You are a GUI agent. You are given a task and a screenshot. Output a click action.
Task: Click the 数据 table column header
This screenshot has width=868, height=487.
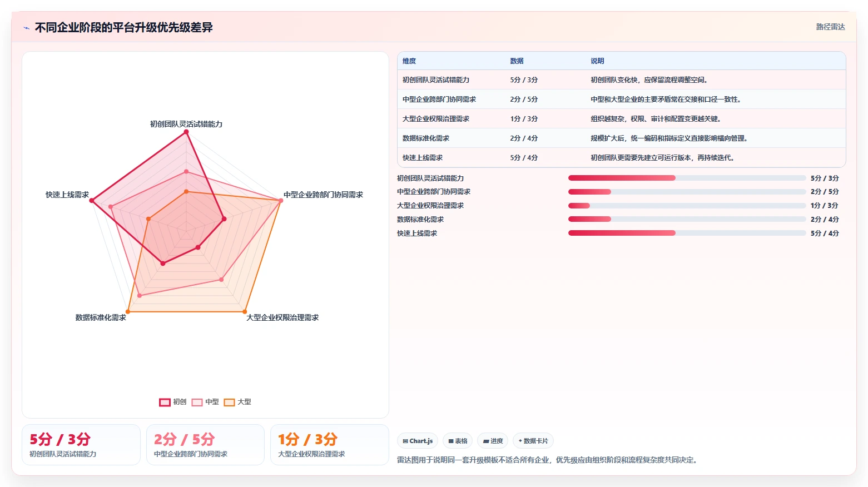[x=517, y=61]
